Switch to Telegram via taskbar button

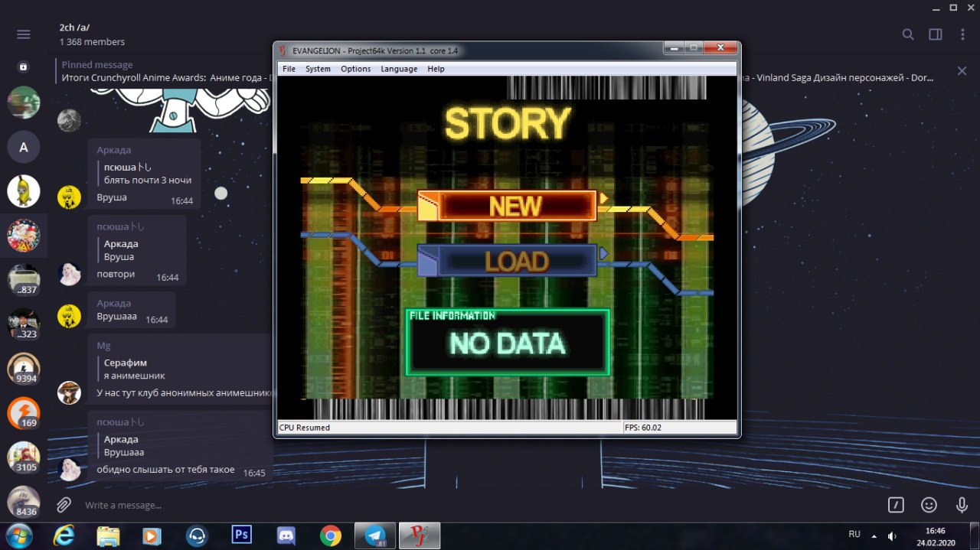tap(375, 535)
